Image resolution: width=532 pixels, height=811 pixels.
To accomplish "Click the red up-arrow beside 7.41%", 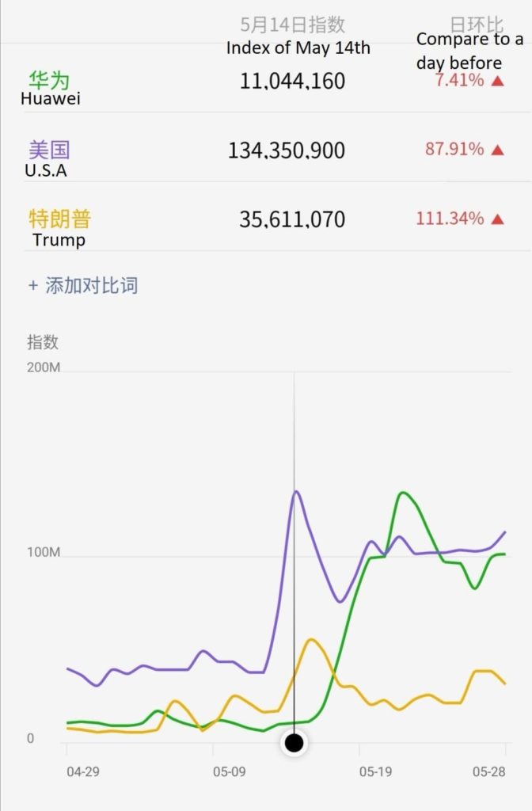I will click(x=498, y=80).
